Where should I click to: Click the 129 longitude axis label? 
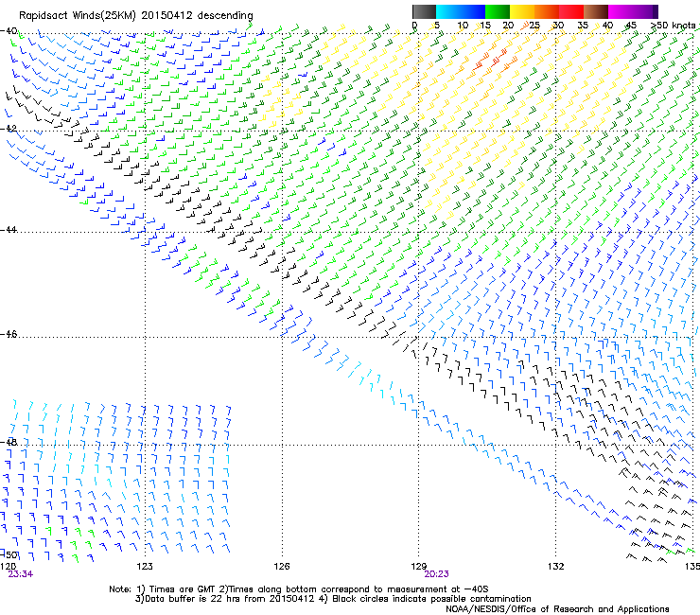(419, 566)
